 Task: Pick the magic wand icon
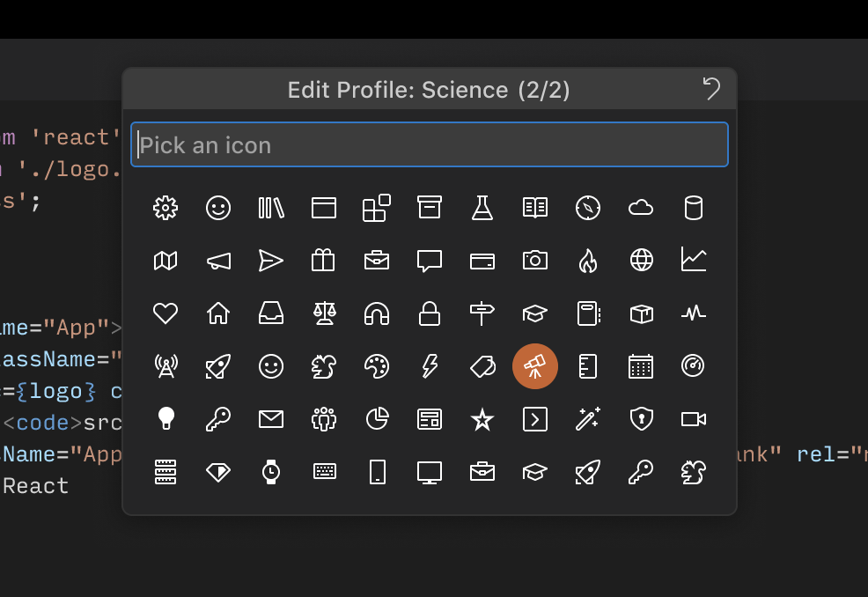[x=588, y=419]
